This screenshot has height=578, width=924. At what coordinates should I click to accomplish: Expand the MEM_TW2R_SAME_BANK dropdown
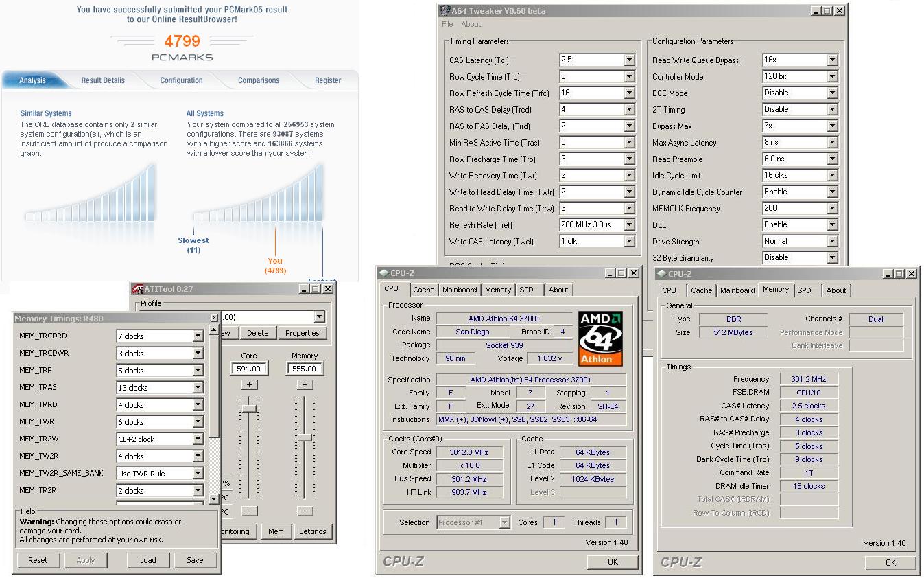(x=198, y=474)
